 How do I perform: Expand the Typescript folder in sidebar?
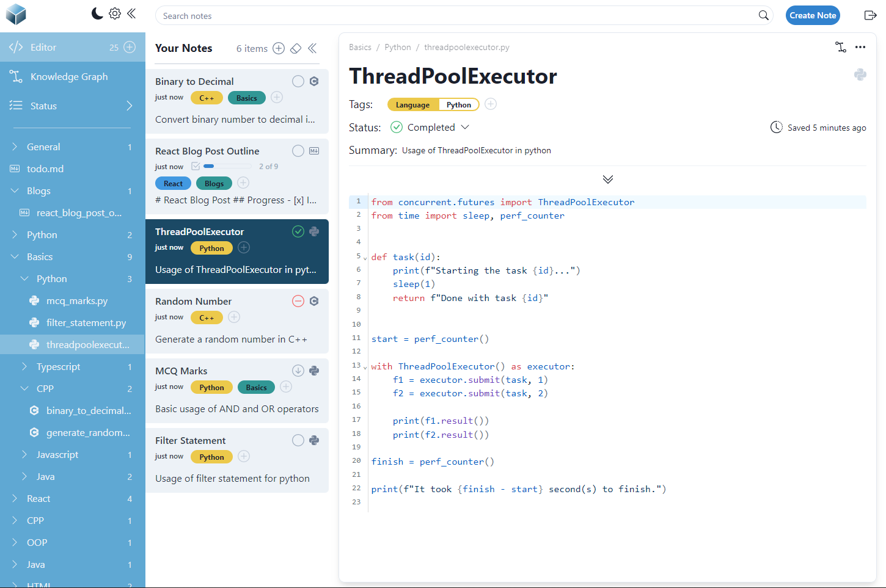24,366
